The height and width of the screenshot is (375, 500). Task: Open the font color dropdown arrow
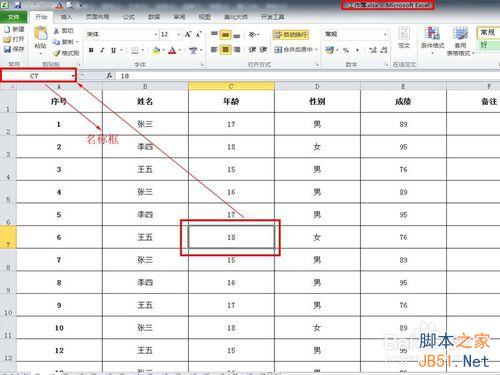(180, 50)
